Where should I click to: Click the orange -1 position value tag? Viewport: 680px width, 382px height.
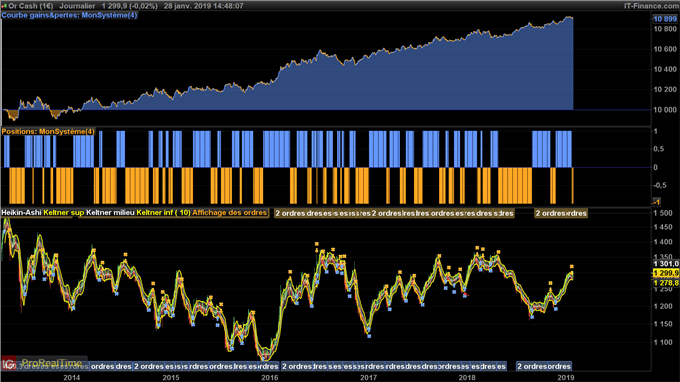click(657, 202)
